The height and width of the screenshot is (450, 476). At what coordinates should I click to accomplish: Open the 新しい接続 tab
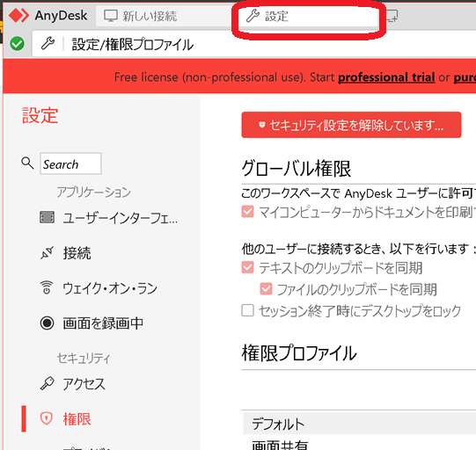[x=164, y=16]
